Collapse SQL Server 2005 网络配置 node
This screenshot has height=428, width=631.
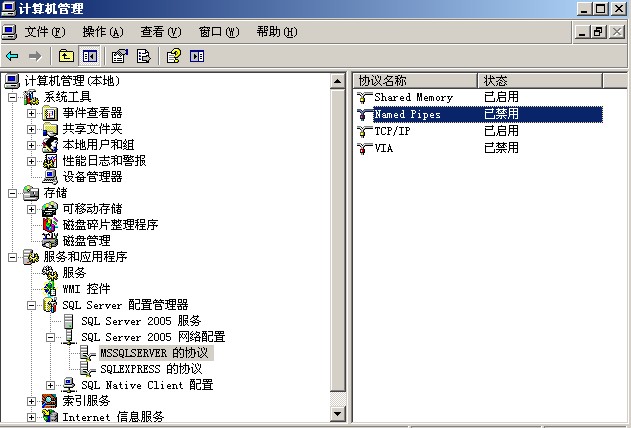[50, 337]
